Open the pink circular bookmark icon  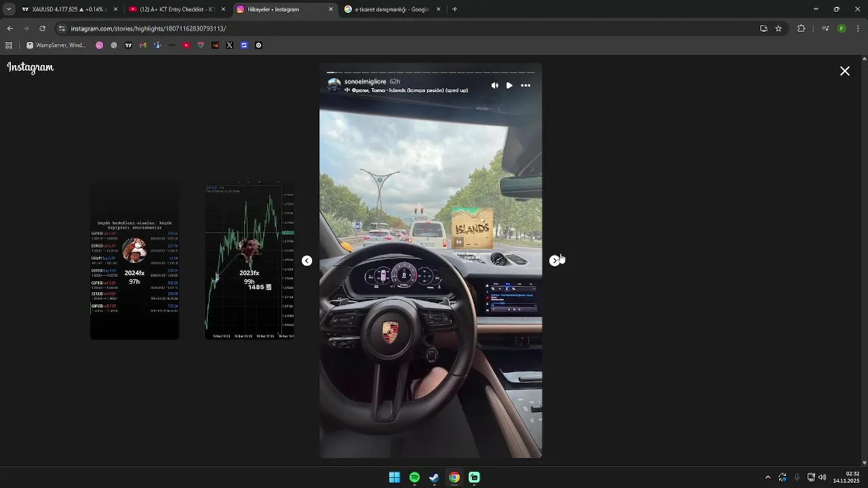(100, 45)
